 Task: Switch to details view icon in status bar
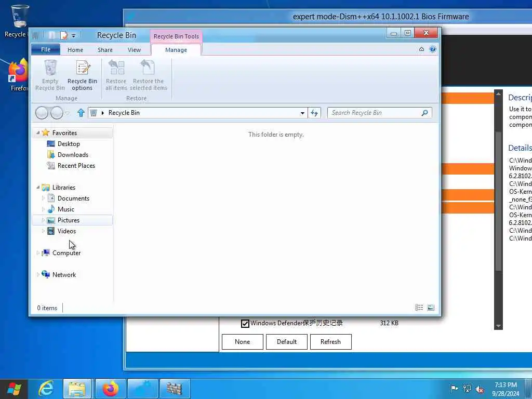419,308
